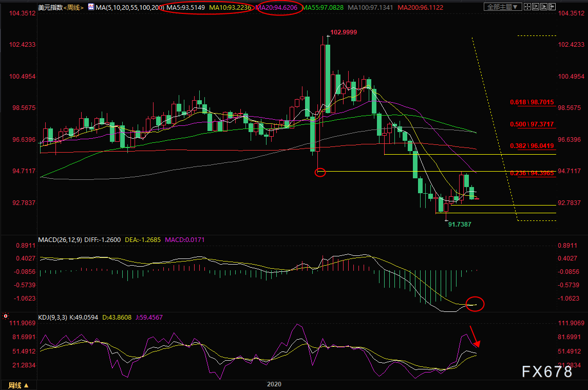Screen dimensions: 588x390
Task: Click the MA20:94.6206 legend label
Action: coord(277,7)
